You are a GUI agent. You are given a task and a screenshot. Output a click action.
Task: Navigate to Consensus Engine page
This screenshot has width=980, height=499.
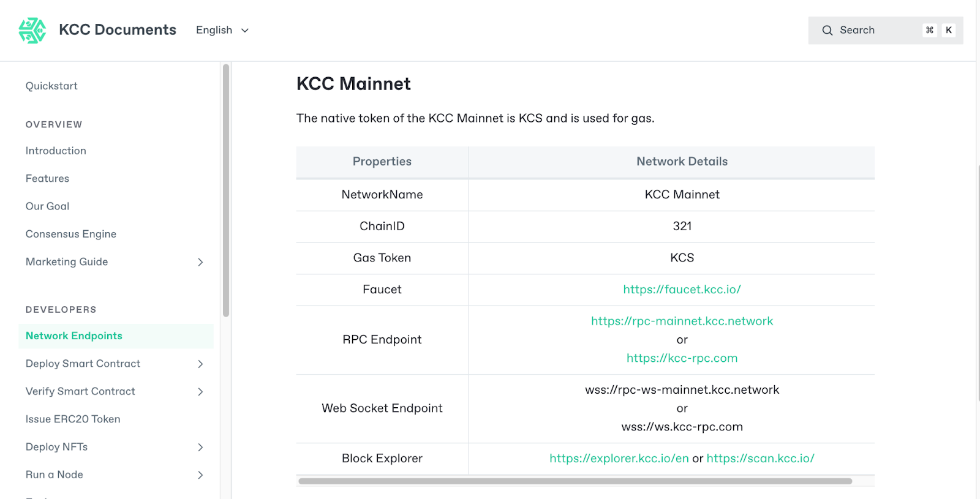tap(71, 234)
